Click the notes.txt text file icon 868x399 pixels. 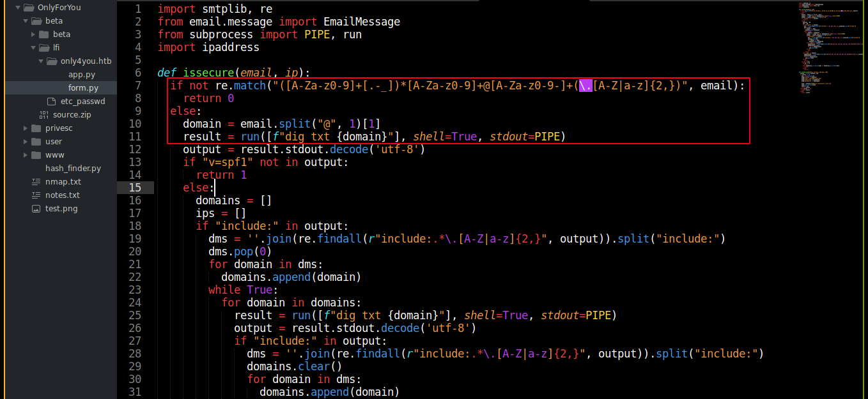36,195
